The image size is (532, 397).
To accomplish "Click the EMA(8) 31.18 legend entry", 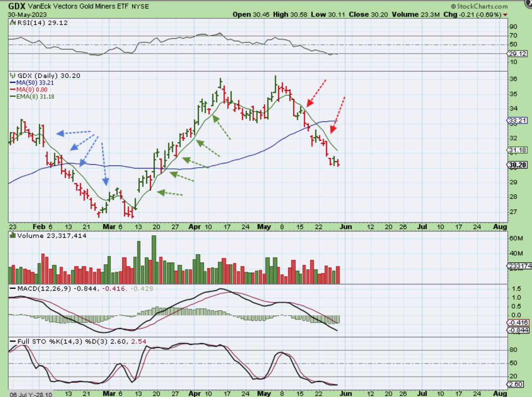I will click(35, 96).
